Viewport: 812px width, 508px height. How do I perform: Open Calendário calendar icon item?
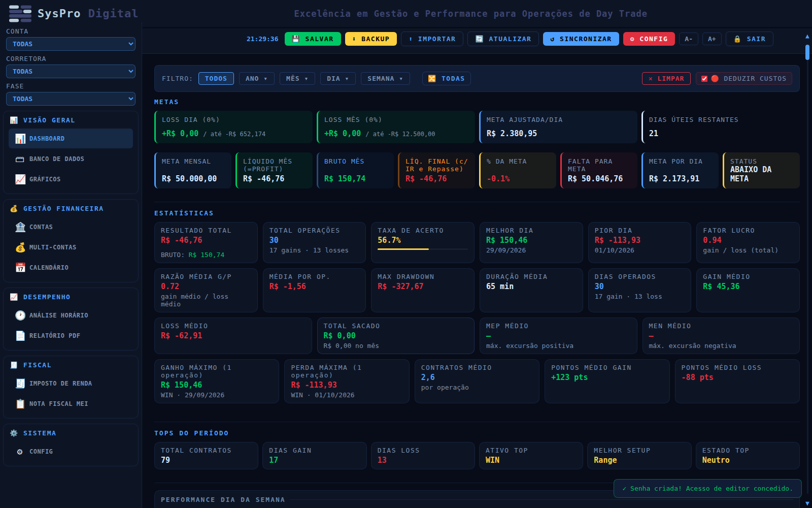(x=71, y=268)
